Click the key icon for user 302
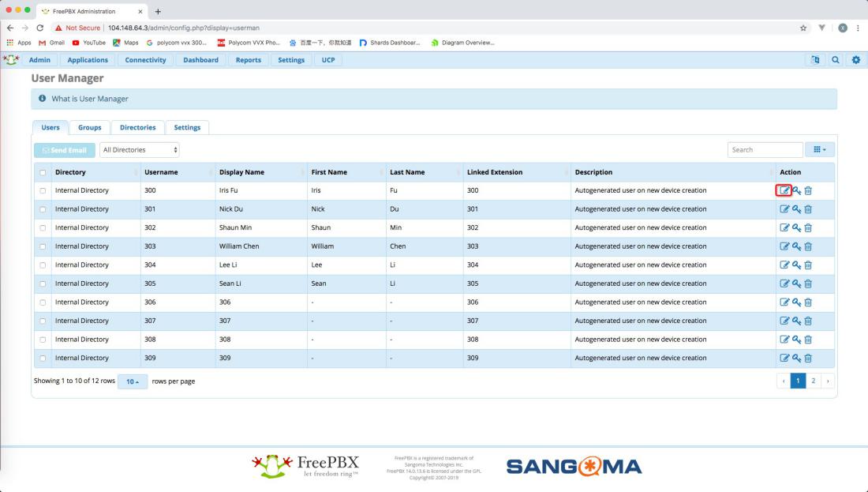The width and height of the screenshot is (868, 492). click(x=796, y=227)
